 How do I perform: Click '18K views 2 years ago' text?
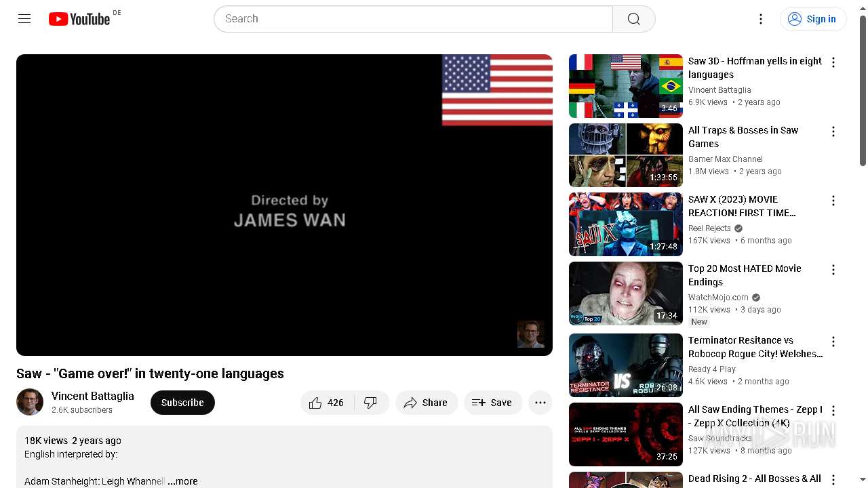coord(73,441)
